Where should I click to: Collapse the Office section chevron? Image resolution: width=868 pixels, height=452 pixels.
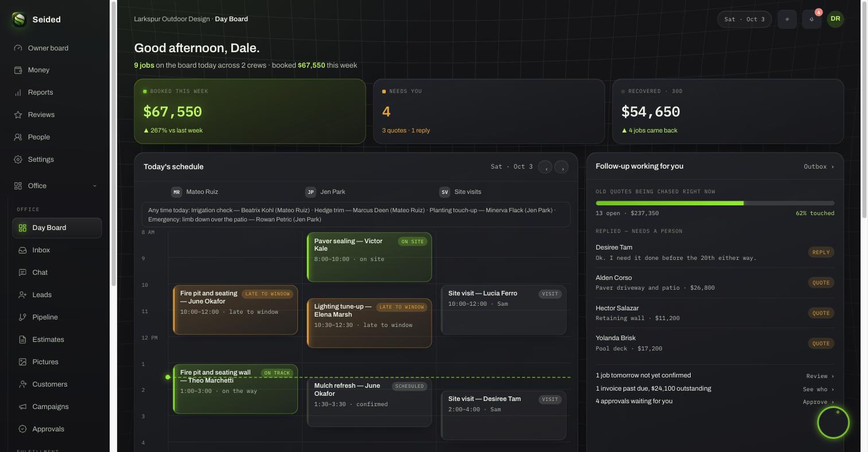pyautogui.click(x=95, y=186)
